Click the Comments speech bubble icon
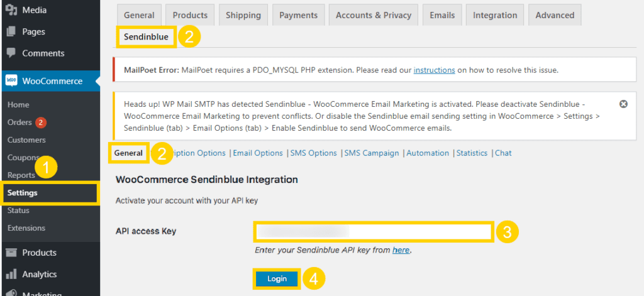The image size is (644, 296). [12, 53]
